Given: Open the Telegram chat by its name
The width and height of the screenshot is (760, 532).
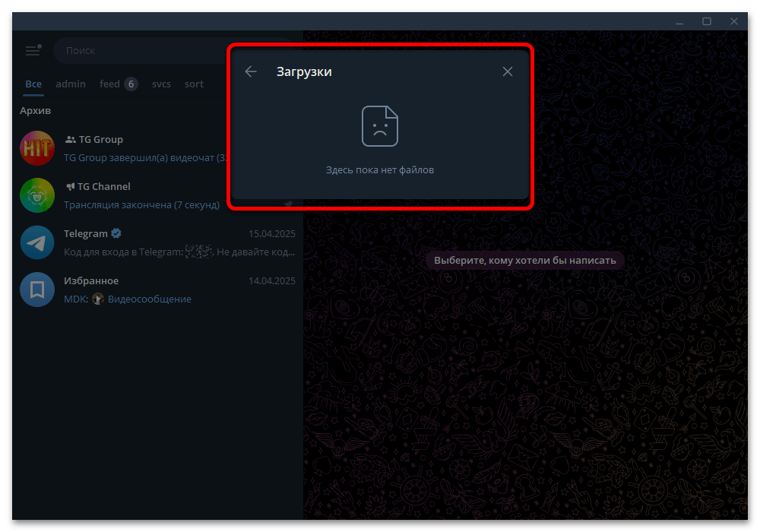Looking at the screenshot, I should pos(86,233).
